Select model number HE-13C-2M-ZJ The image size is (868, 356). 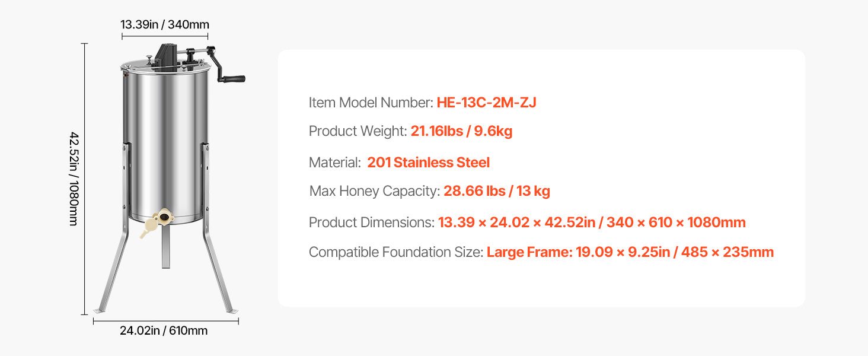[486, 103]
